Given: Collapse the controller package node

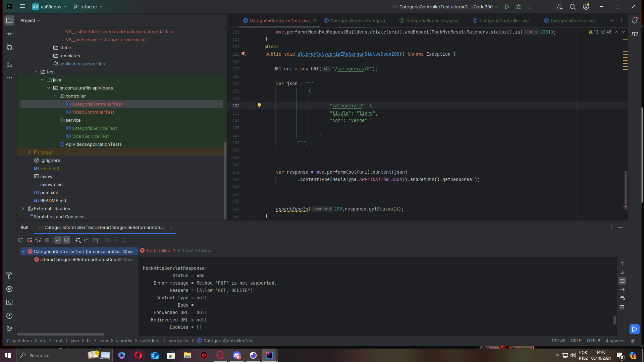Looking at the screenshot, I should pyautogui.click(x=55, y=96).
